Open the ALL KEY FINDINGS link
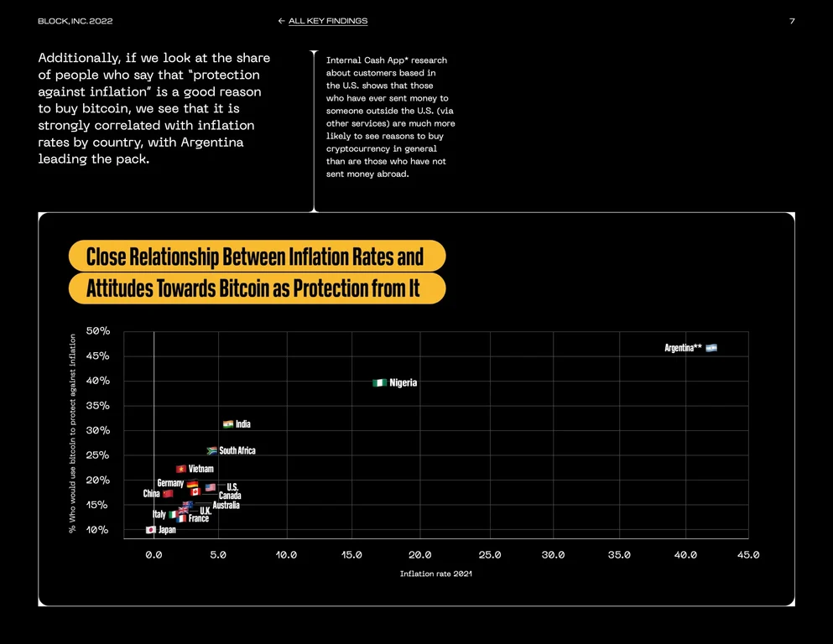The width and height of the screenshot is (833, 644). click(x=328, y=21)
